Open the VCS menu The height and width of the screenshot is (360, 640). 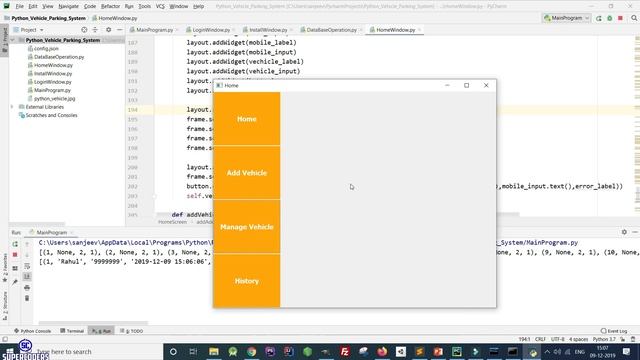point(160,7)
